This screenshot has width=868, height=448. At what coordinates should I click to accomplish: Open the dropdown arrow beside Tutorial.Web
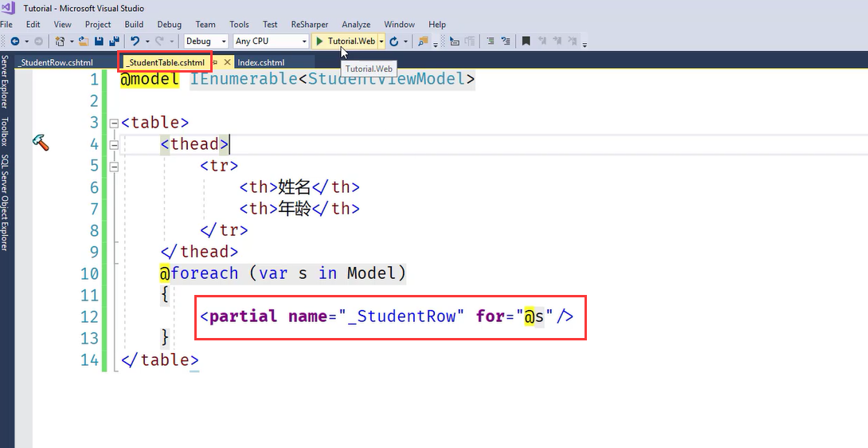pos(381,41)
